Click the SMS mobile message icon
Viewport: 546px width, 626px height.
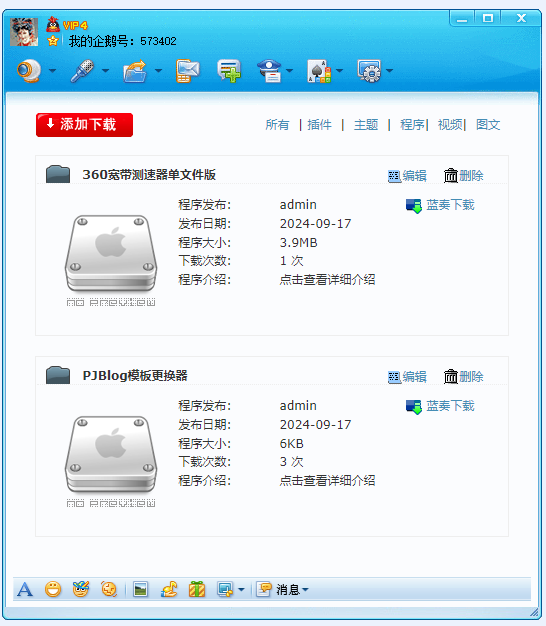[x=188, y=71]
